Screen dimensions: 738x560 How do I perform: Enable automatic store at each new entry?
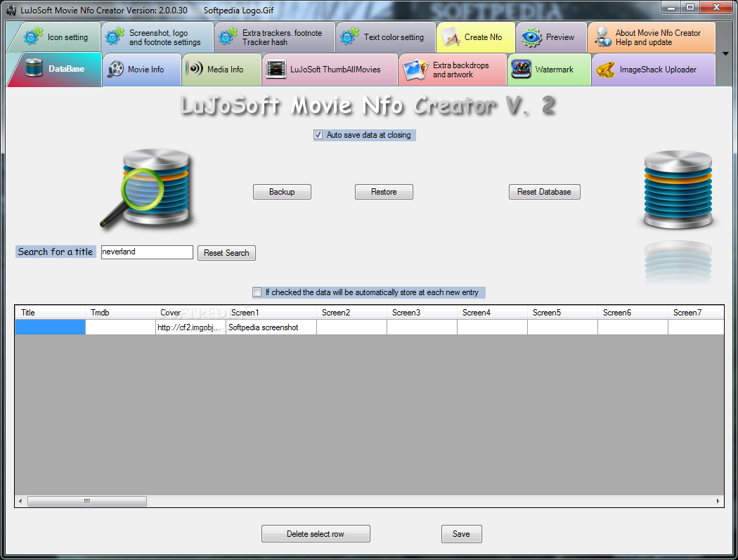[257, 292]
